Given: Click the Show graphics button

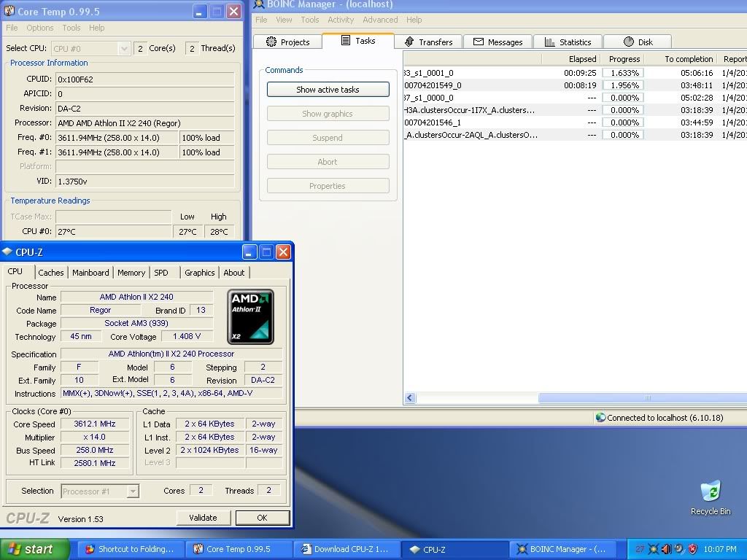Looking at the screenshot, I should [x=328, y=114].
